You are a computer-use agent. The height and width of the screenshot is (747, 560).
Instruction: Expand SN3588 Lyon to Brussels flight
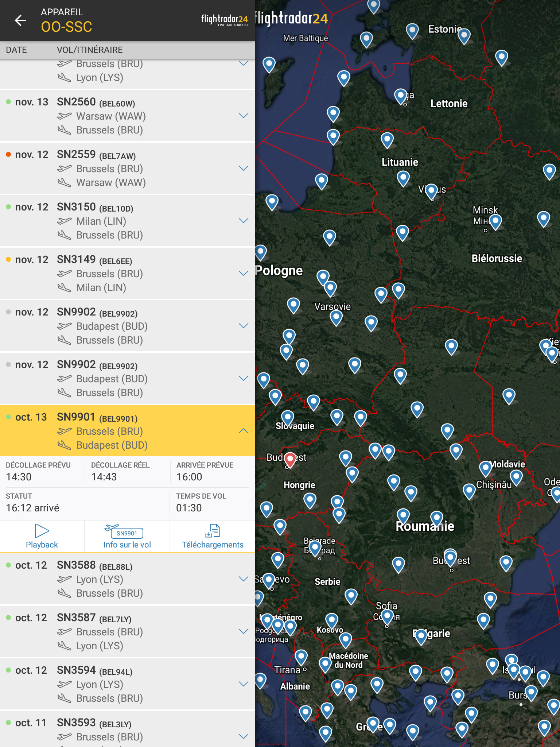(243, 579)
